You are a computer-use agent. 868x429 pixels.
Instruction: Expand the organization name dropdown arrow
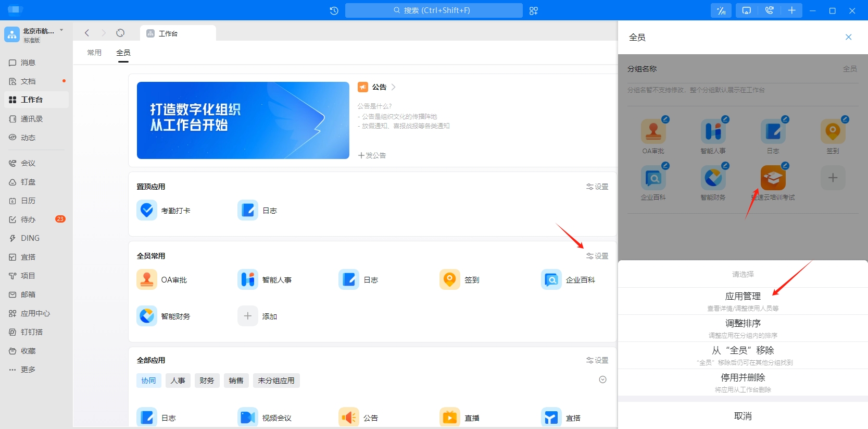(61, 30)
